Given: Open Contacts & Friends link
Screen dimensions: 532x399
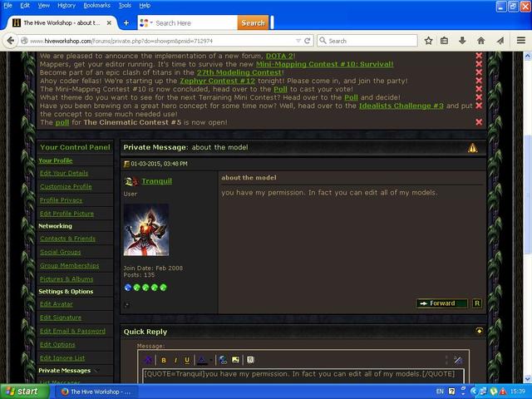Looking at the screenshot, I should (x=67, y=239).
